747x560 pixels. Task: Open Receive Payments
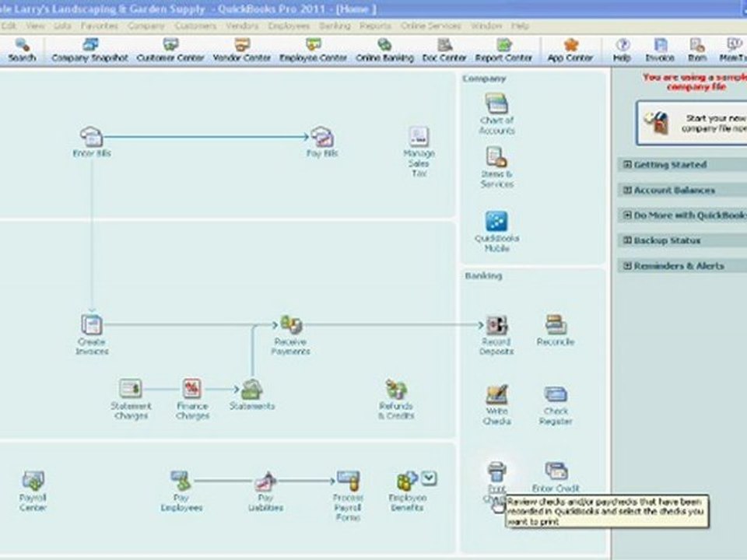coord(290,334)
